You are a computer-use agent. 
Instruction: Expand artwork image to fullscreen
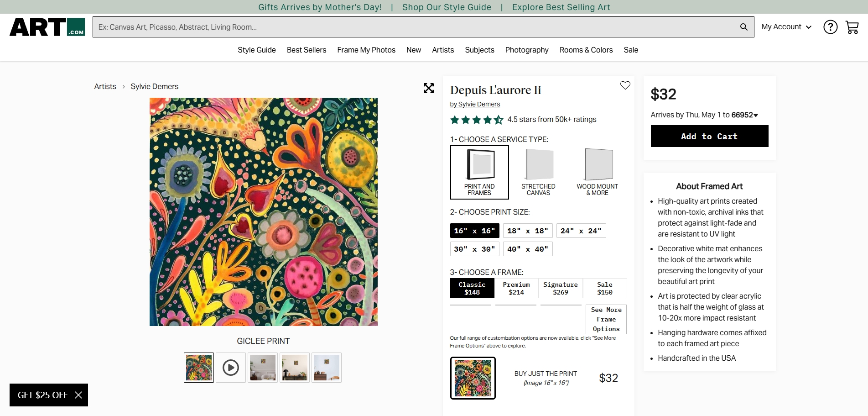[428, 88]
